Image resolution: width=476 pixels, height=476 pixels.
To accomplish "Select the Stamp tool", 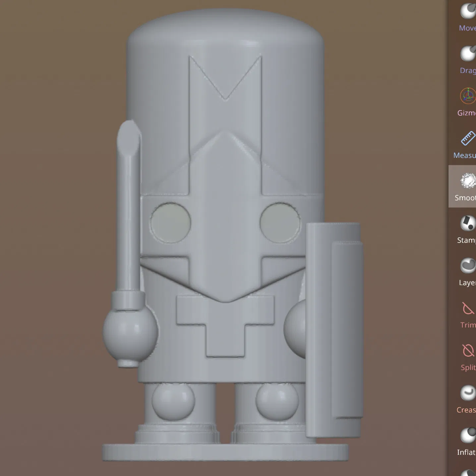I will point(467,229).
